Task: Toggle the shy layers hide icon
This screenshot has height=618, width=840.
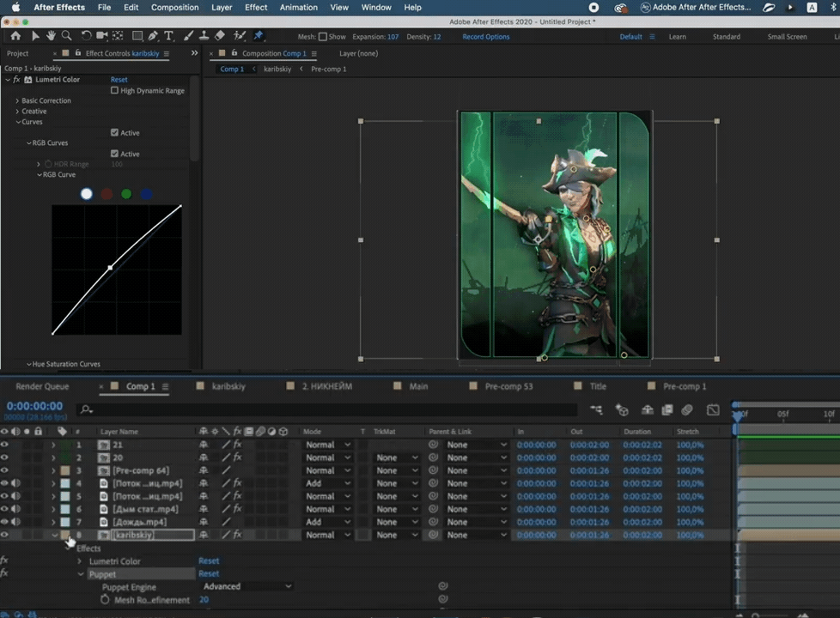Action: pos(647,410)
